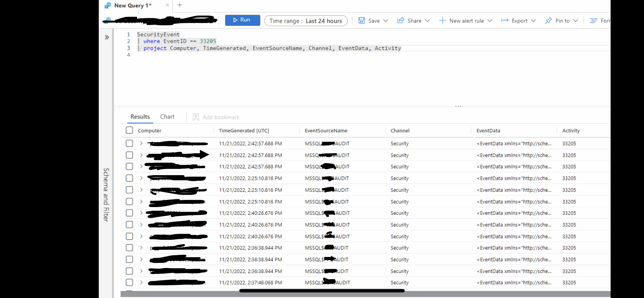
Task: Check the first row at 2:40:26.676 PM
Action: (129, 213)
